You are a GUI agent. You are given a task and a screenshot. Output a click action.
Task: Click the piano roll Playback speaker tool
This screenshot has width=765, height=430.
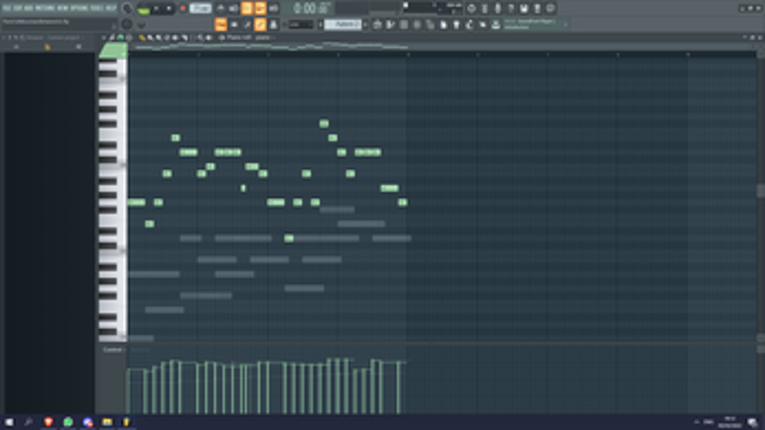209,38
